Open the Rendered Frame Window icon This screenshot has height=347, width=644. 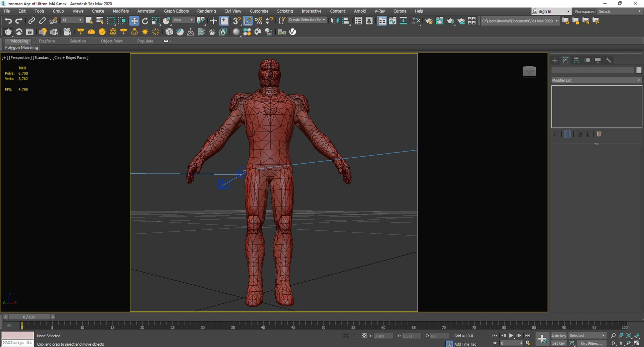coord(439,21)
